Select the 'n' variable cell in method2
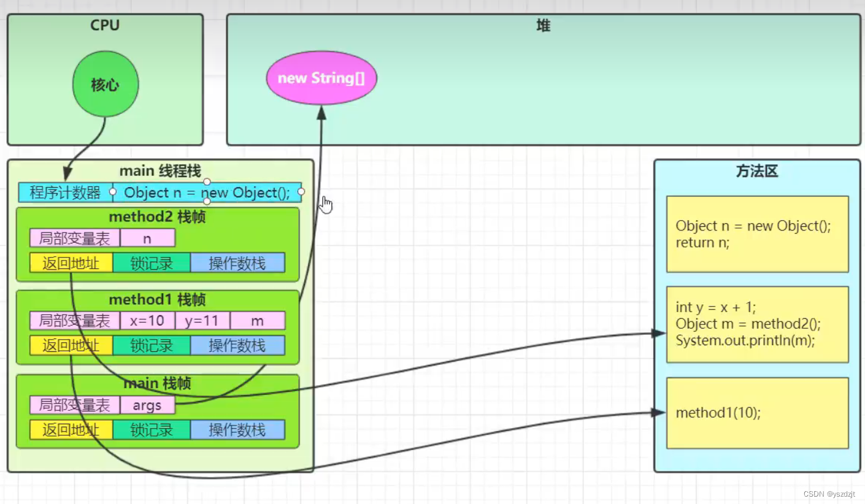This screenshot has width=865, height=504. pyautogui.click(x=147, y=238)
